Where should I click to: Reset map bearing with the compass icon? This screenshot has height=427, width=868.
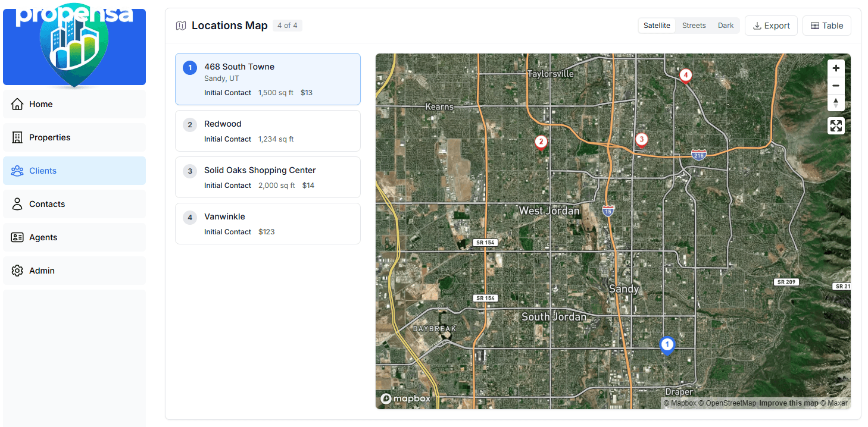[836, 102]
